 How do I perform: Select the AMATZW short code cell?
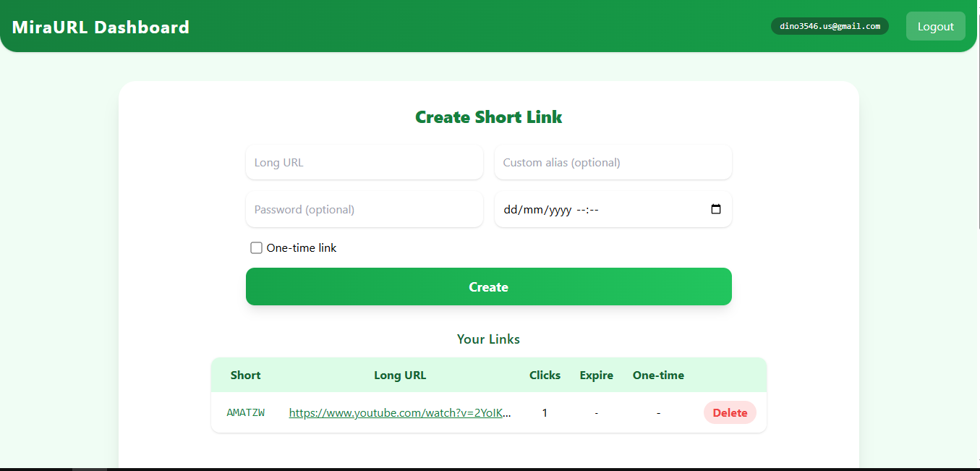coord(246,412)
